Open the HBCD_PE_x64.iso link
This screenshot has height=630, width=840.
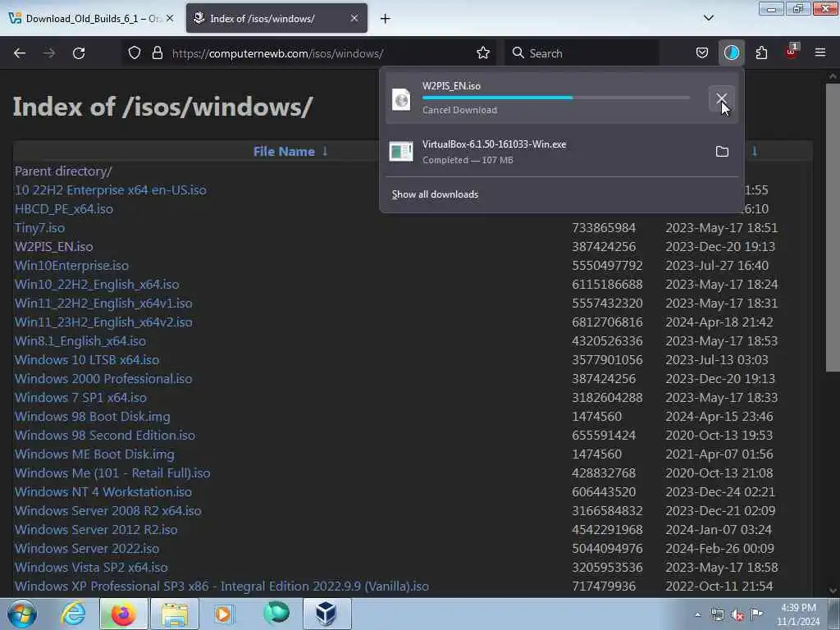pos(64,209)
